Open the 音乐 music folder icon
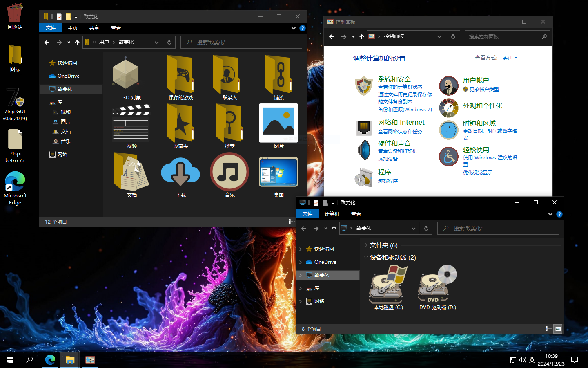The width and height of the screenshot is (588, 368). (229, 172)
